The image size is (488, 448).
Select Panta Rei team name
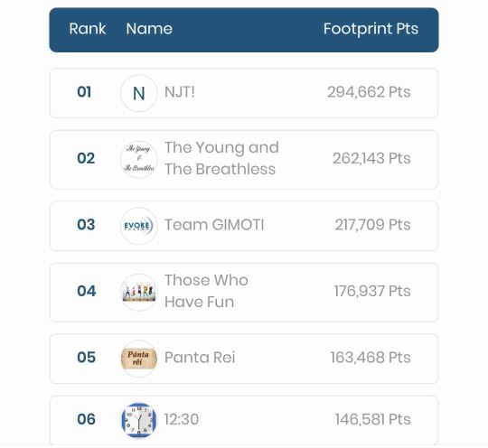[200, 357]
